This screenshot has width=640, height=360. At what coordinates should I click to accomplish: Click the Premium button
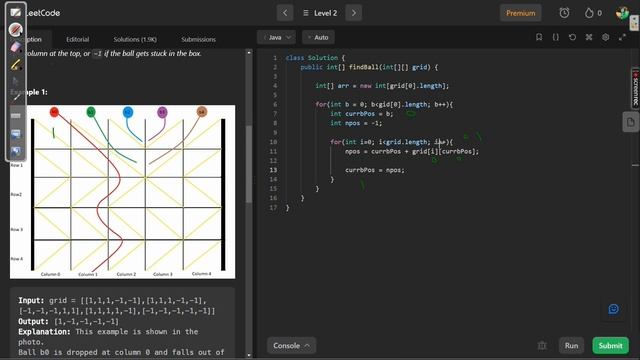pyautogui.click(x=520, y=13)
